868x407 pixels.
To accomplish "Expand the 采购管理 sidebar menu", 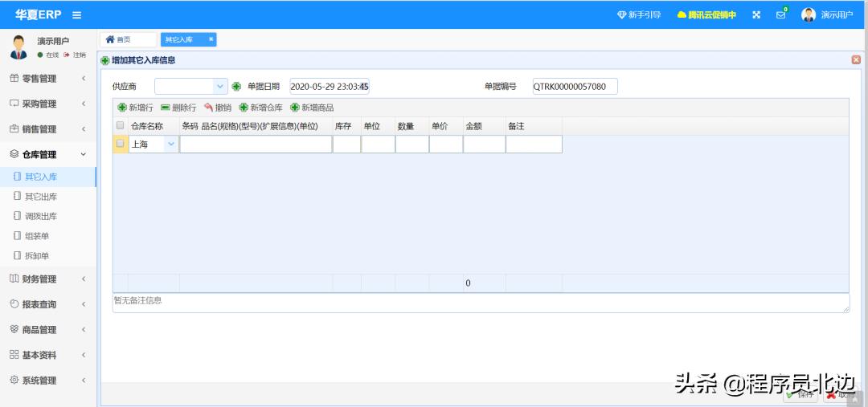I will tap(47, 104).
